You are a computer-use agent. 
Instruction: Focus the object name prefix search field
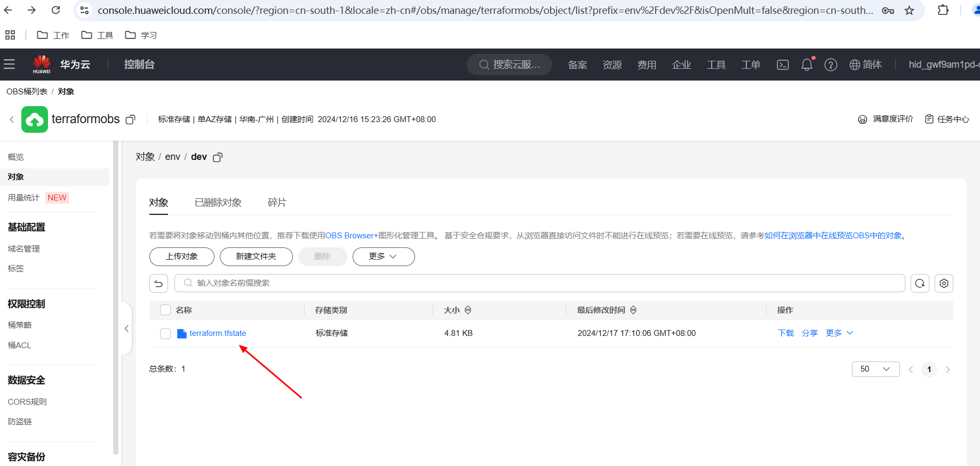540,283
